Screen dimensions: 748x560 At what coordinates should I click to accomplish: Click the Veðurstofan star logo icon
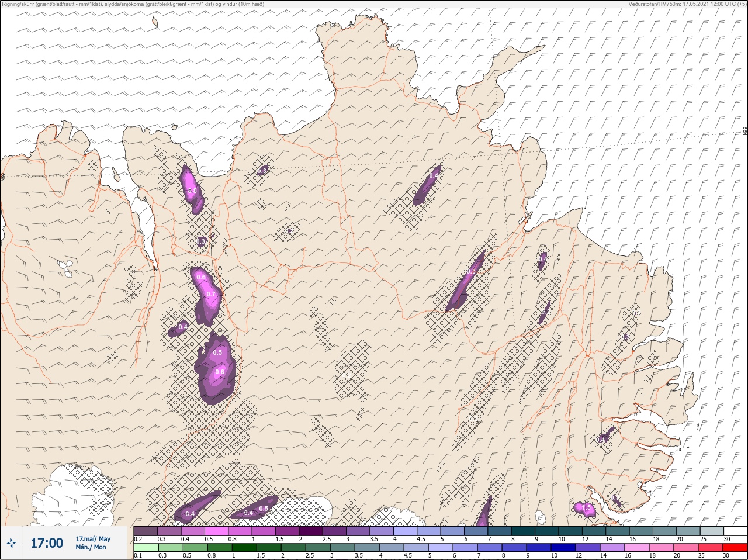[12, 544]
